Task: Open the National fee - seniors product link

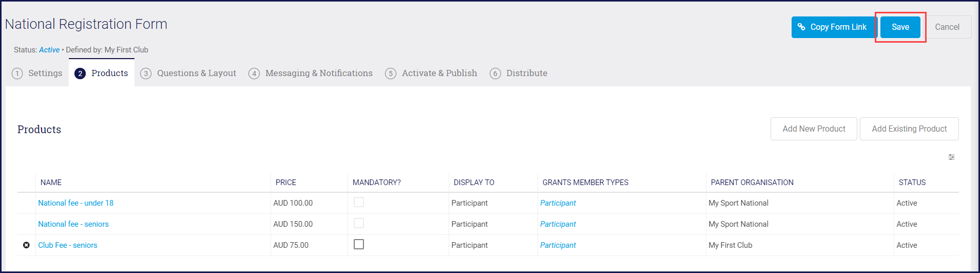Action: click(73, 224)
